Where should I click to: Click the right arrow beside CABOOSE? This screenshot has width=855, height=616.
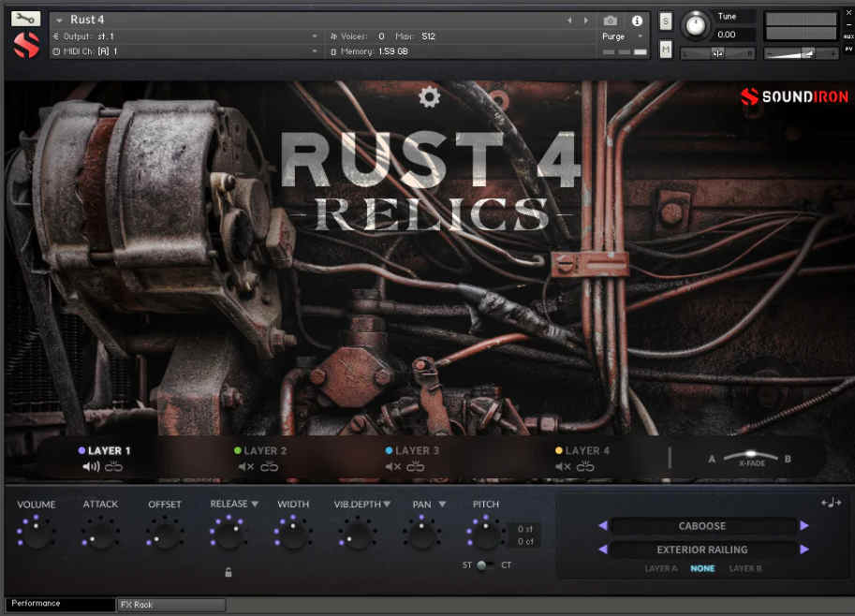click(x=805, y=525)
